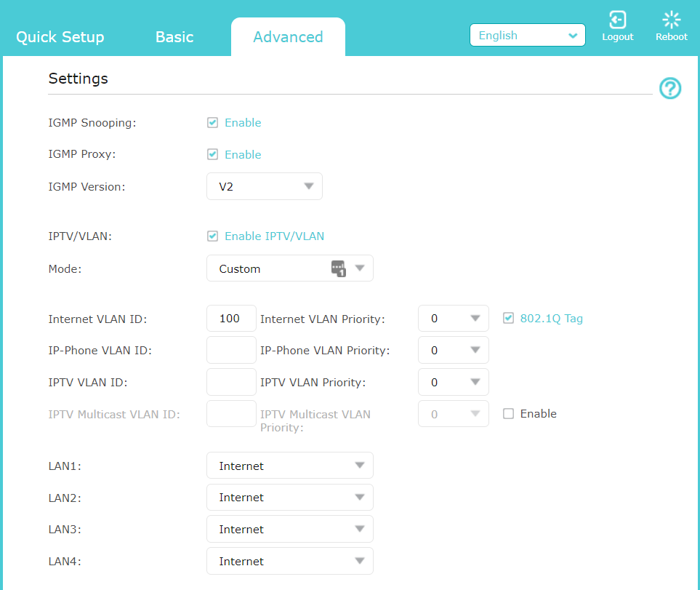
Task: Uncheck IGMP Proxy Enable checkbox
Action: click(212, 154)
